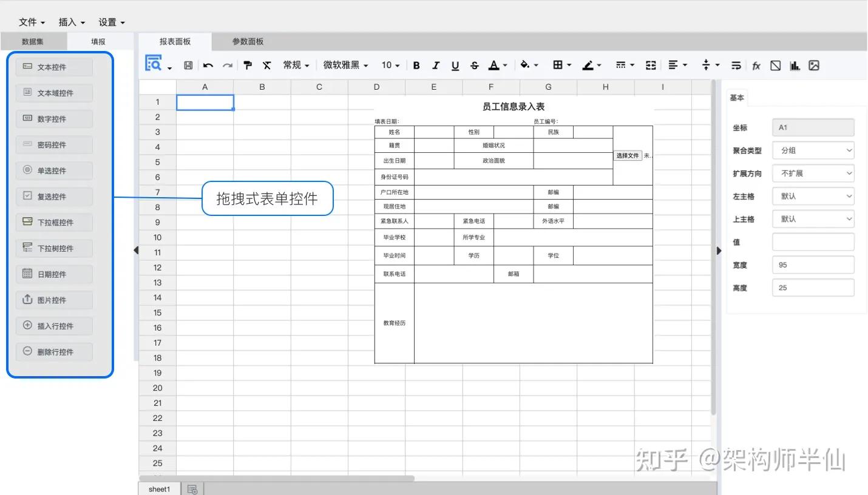The height and width of the screenshot is (495, 868).
Task: Open the fx formula editor
Action: click(756, 65)
